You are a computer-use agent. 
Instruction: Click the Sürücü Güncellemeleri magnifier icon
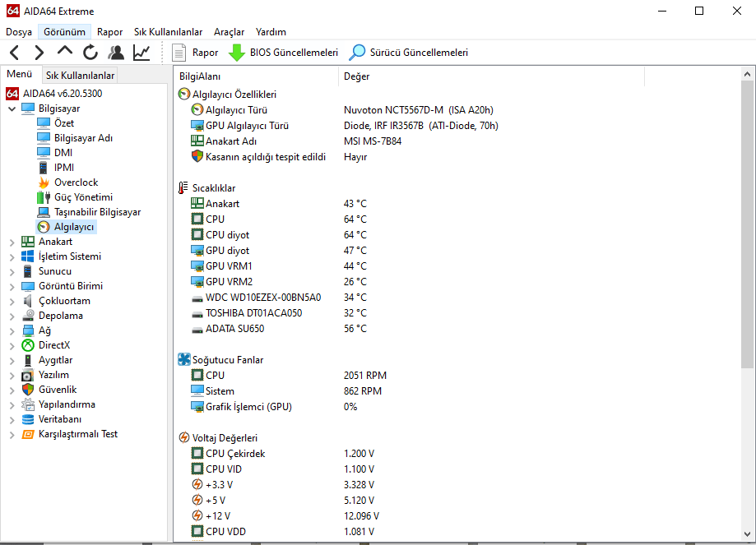(x=357, y=52)
